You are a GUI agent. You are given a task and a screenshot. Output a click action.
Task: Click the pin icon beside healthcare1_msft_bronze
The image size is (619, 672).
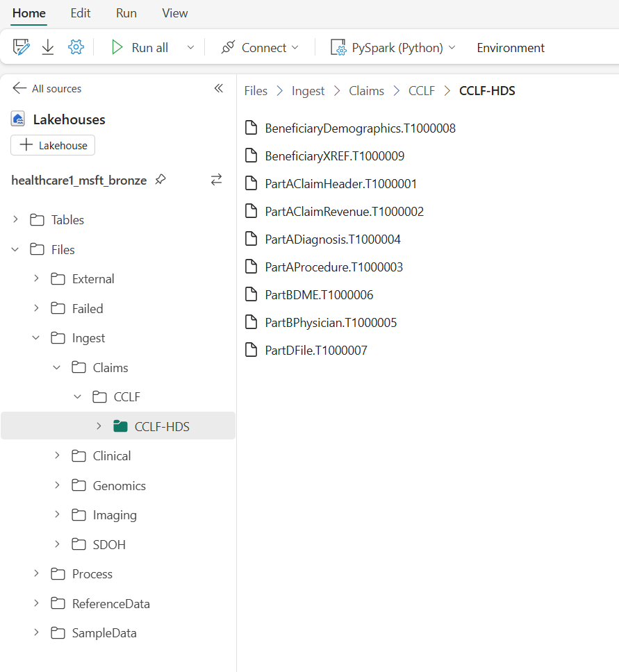pyautogui.click(x=160, y=180)
